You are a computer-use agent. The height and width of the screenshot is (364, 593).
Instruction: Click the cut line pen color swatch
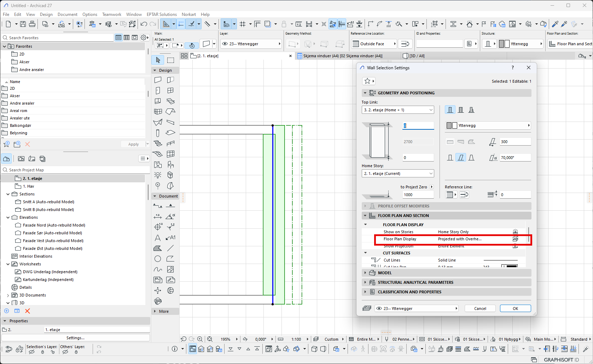click(x=509, y=266)
